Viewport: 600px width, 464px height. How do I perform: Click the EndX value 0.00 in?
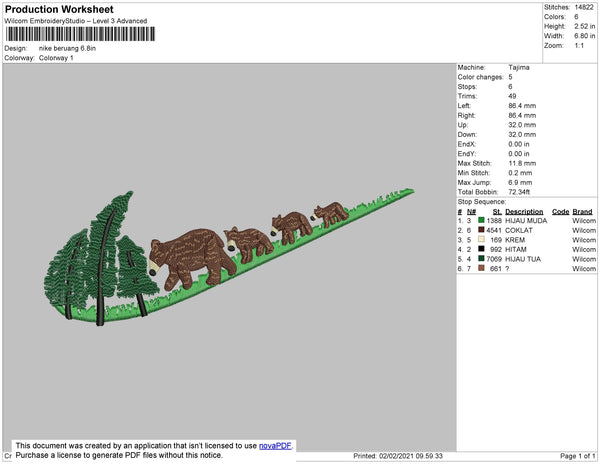pos(519,144)
